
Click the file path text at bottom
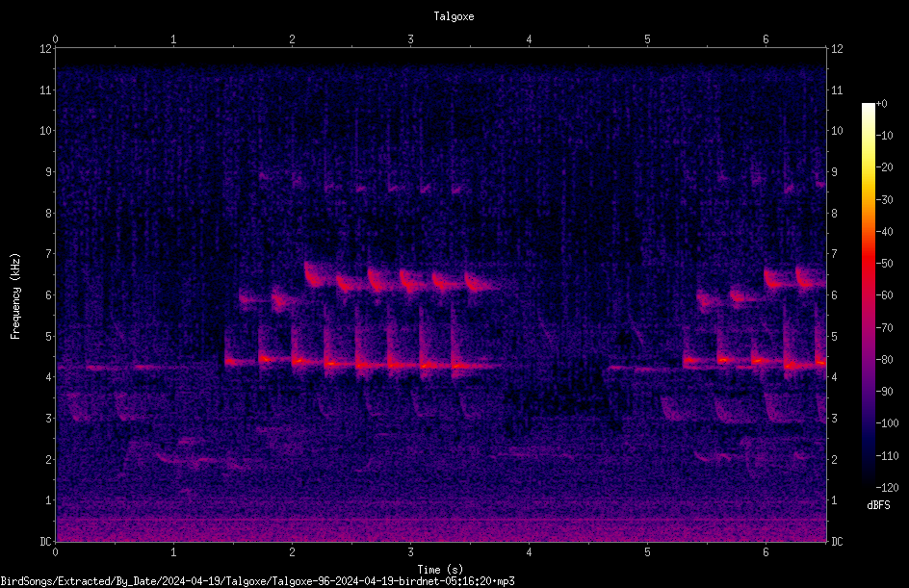pyautogui.click(x=257, y=581)
